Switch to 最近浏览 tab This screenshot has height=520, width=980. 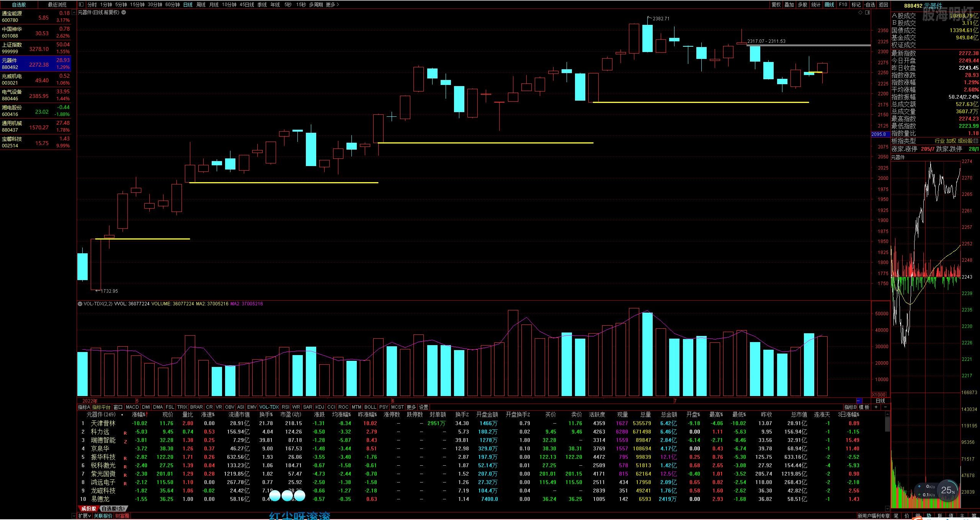[57, 5]
